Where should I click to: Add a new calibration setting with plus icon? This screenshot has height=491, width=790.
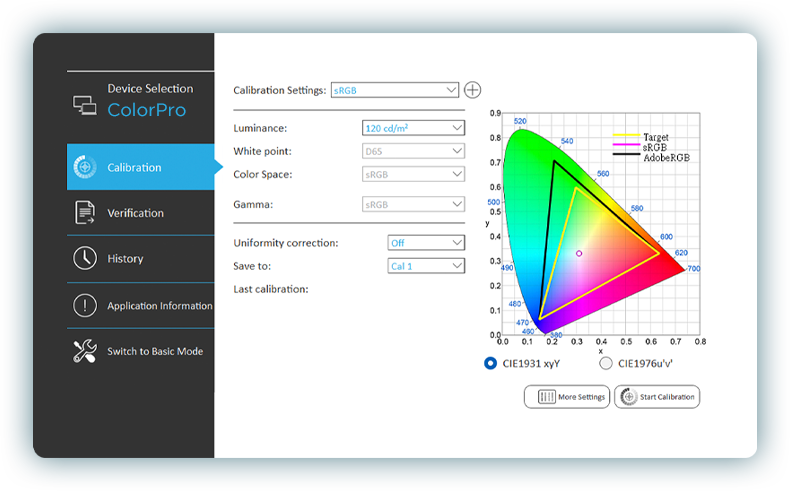(x=472, y=90)
